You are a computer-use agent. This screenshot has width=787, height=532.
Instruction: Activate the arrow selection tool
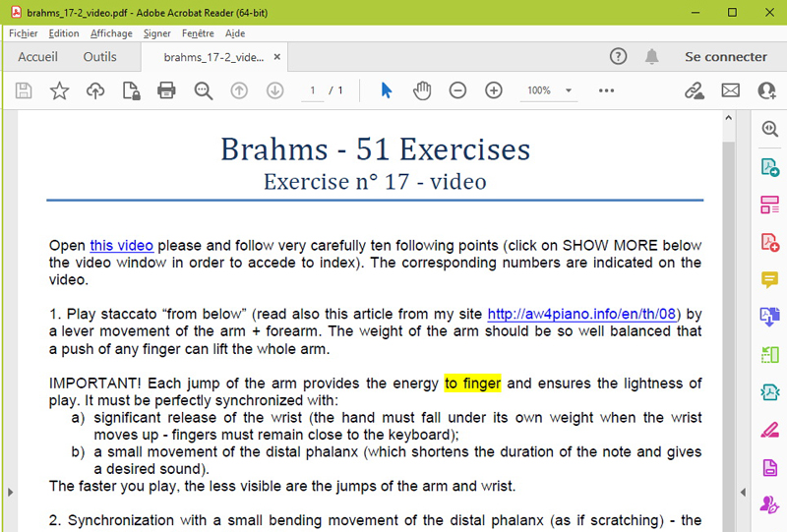386,90
